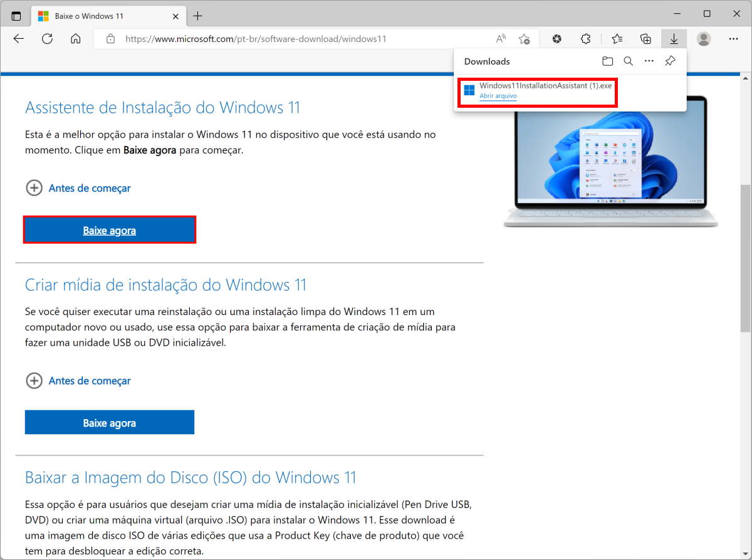Turn on Read Aloud for this page
Viewport: 752px width, 560px height.
tap(501, 39)
